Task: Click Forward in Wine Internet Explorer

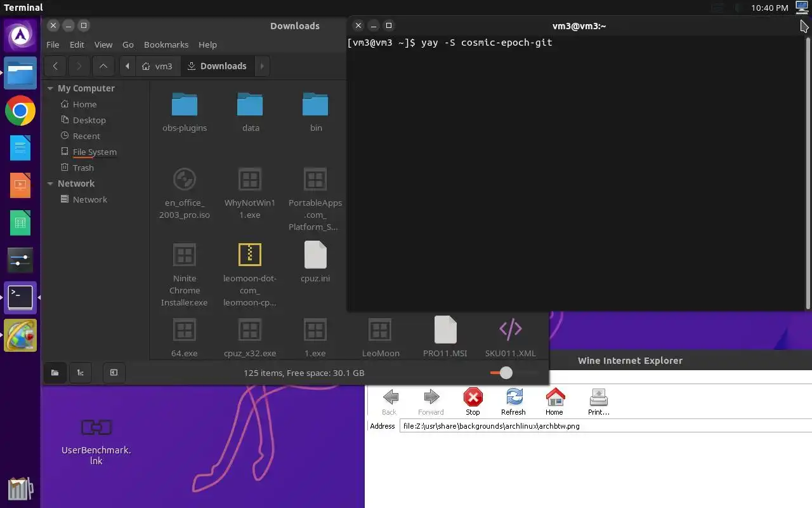Action: [431, 402]
